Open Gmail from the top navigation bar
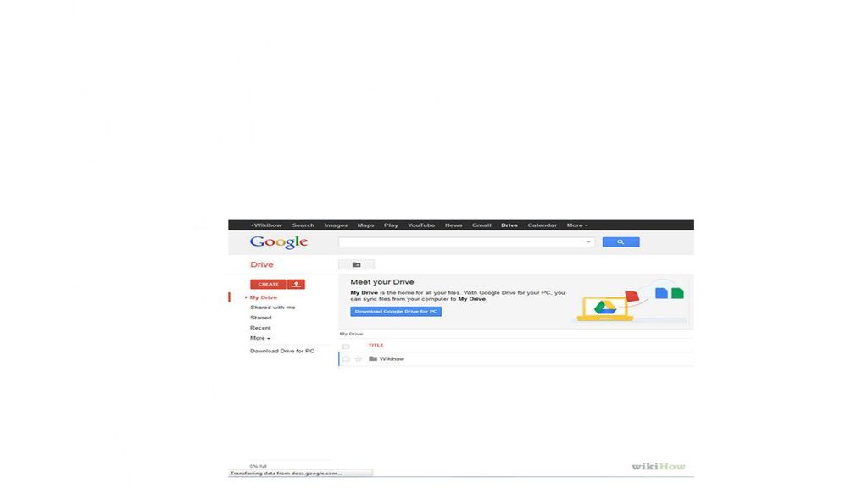The height and width of the screenshot is (488, 868). tap(481, 225)
